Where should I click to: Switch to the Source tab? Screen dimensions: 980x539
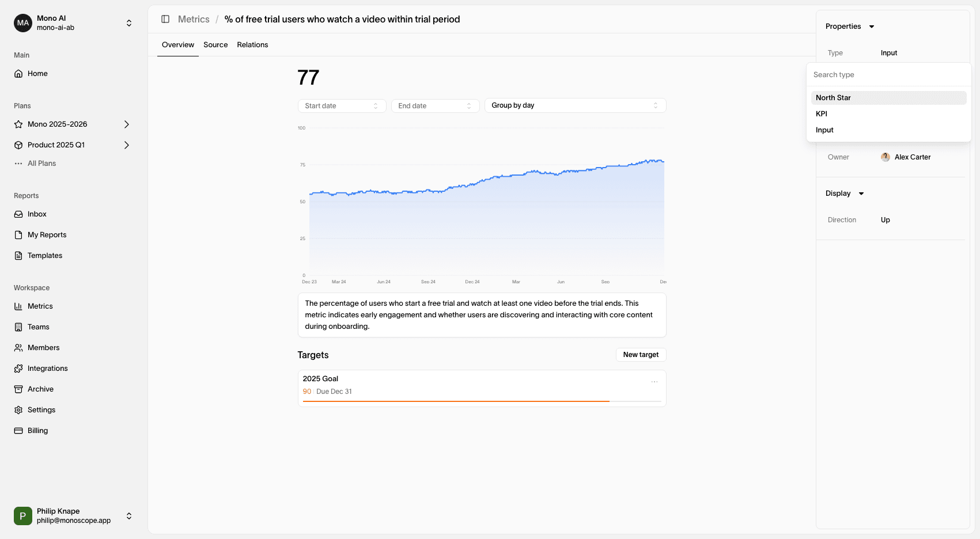(215, 45)
